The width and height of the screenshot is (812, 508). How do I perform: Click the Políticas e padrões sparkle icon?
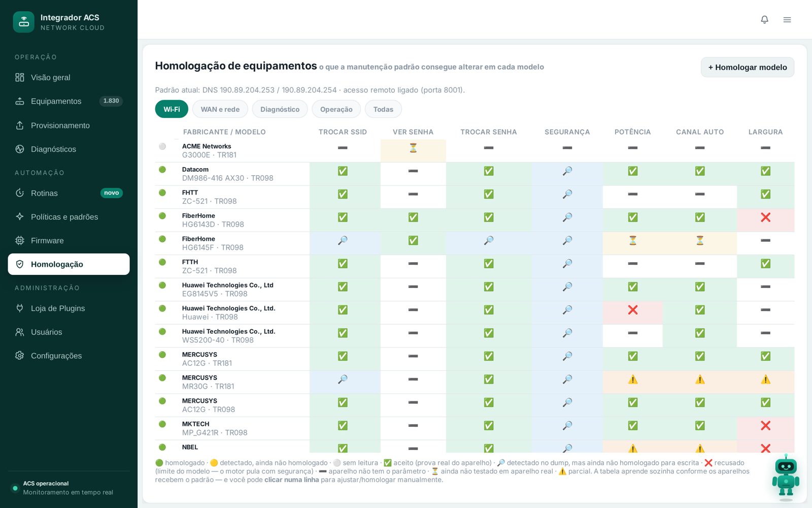point(20,216)
